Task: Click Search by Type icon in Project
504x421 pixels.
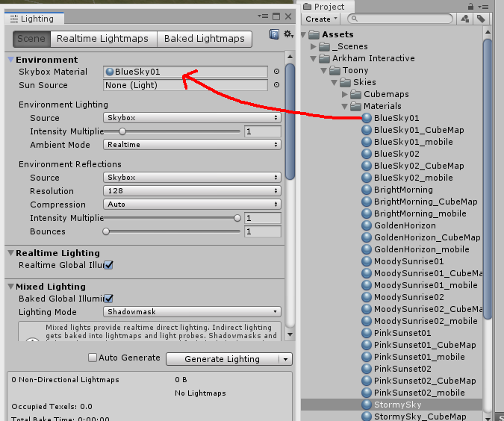Action: pos(464,19)
